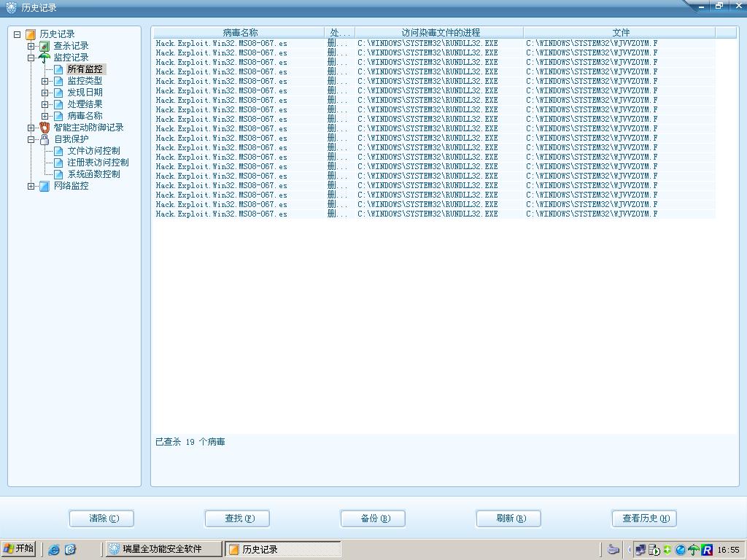Select 系统函数控制 tree item
Viewport: 747px width, 560px height.
click(x=93, y=174)
